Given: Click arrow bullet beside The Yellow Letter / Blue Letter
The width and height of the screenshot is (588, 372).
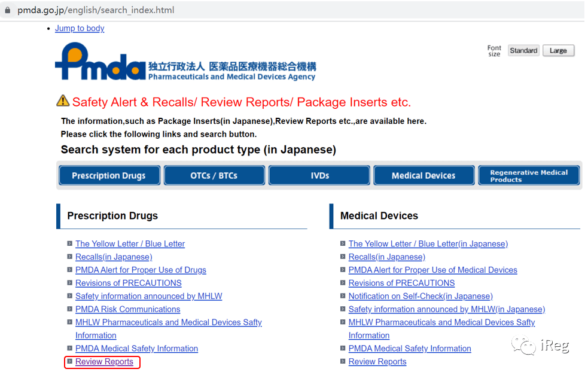Looking at the screenshot, I should [x=70, y=243].
